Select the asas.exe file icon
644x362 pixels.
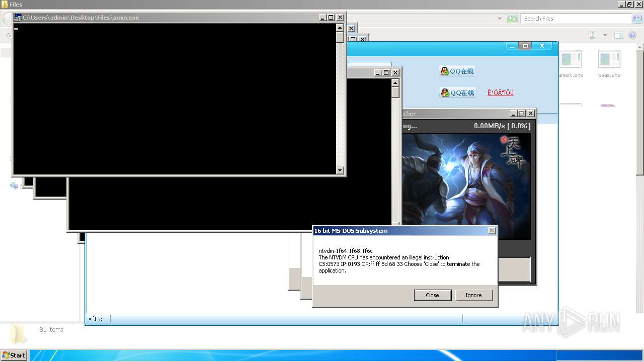click(x=609, y=60)
